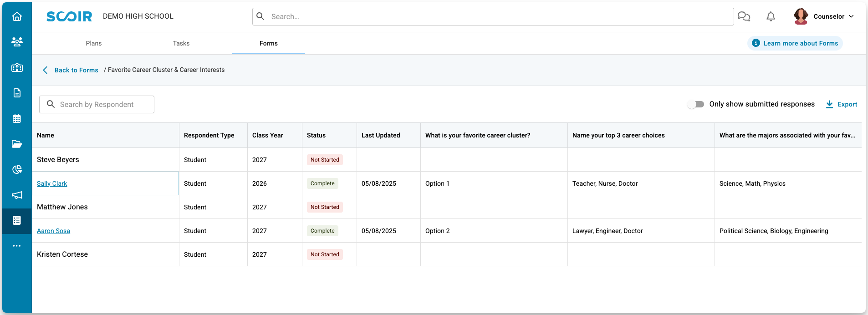Focus the Search by Respondent field
The width and height of the screenshot is (868, 315).
point(97,104)
